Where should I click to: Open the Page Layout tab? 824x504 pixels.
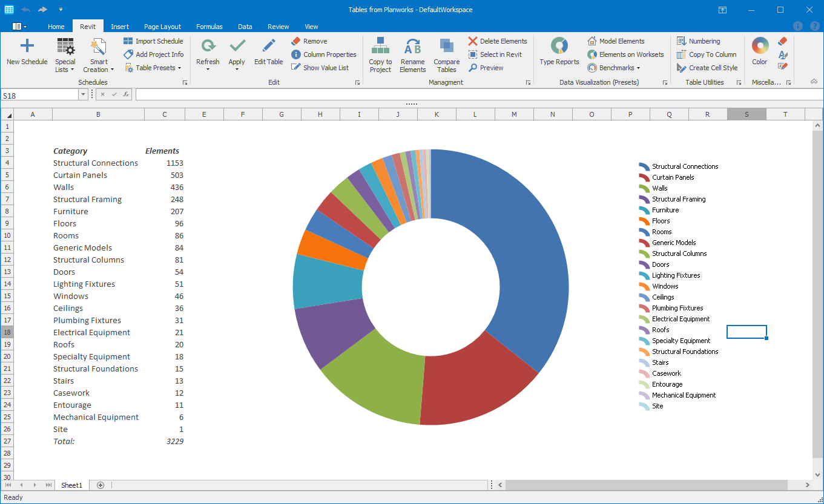[162, 26]
